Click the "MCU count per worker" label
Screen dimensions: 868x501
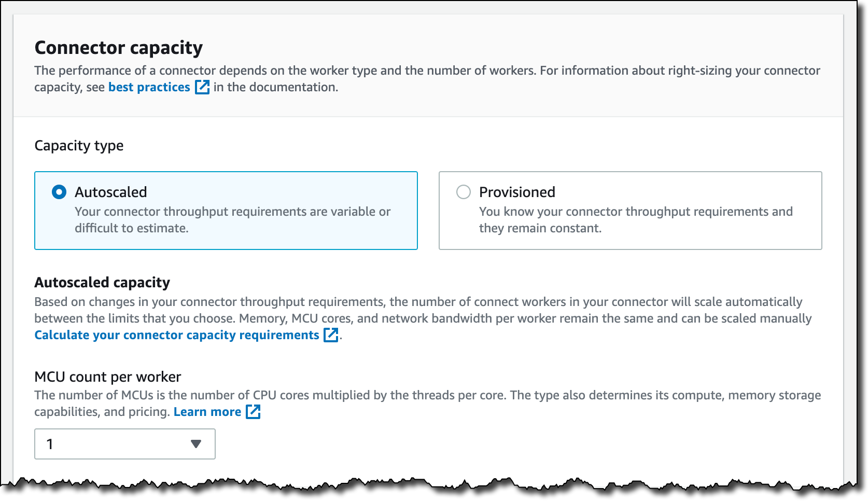click(x=108, y=377)
